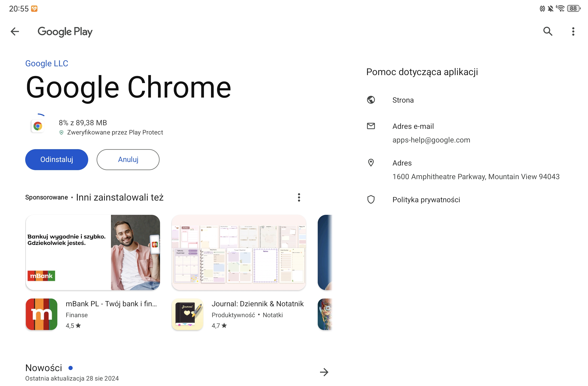Open the top-right three-dot overflow menu
Image resolution: width=588 pixels, height=386 pixels.
pyautogui.click(x=573, y=31)
